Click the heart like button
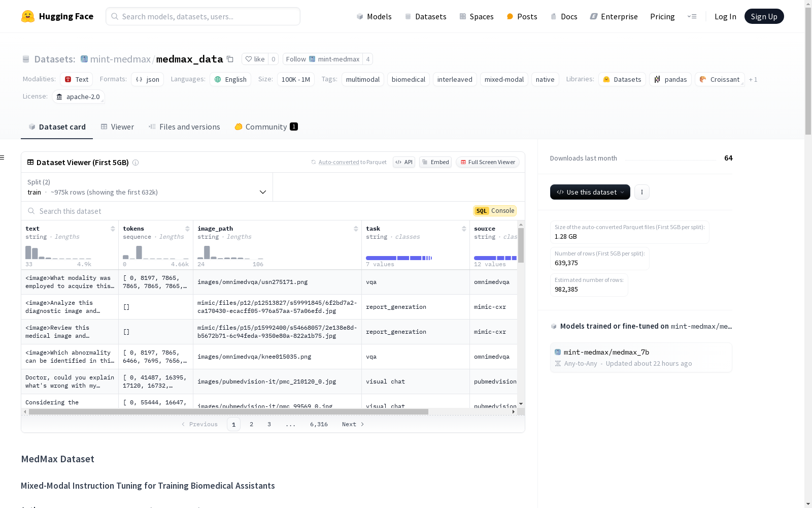The image size is (812, 508). pyautogui.click(x=255, y=59)
